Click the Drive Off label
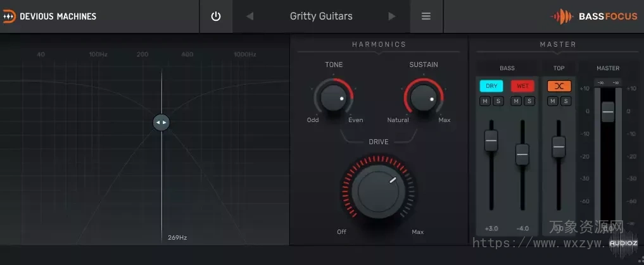Image resolution: width=644 pixels, height=265 pixels. (x=342, y=231)
